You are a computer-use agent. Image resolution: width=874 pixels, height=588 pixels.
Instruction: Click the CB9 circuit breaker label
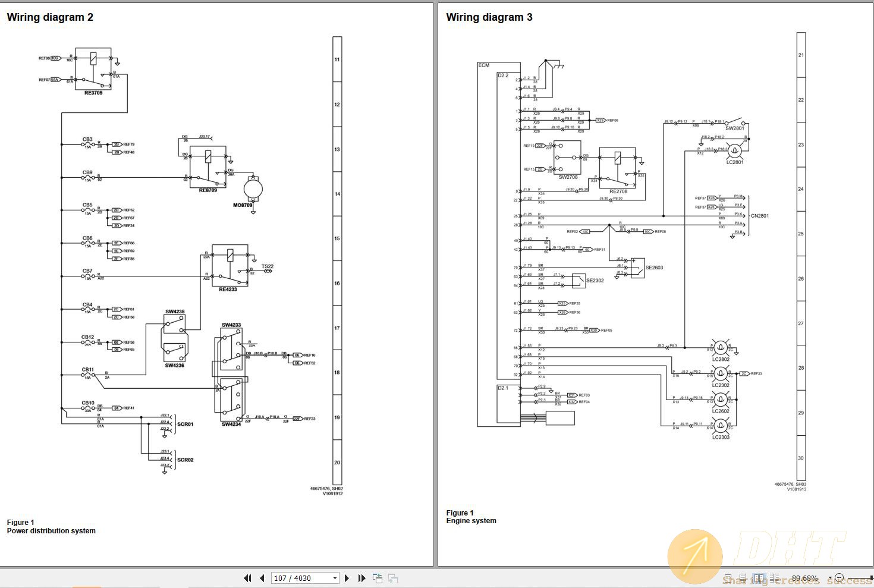tap(87, 173)
